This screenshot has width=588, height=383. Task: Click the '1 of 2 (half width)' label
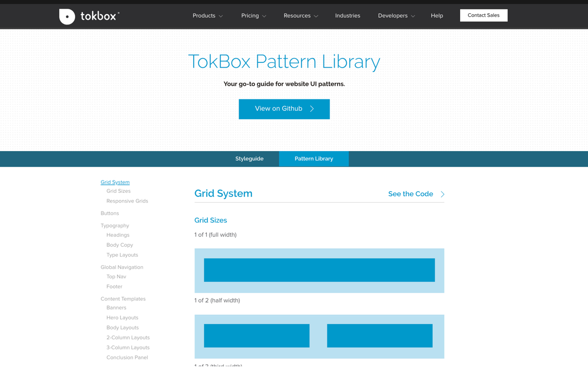pyautogui.click(x=217, y=301)
